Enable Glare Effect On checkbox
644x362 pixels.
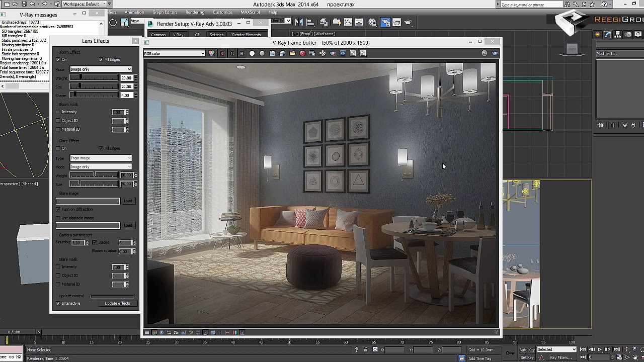click(58, 148)
